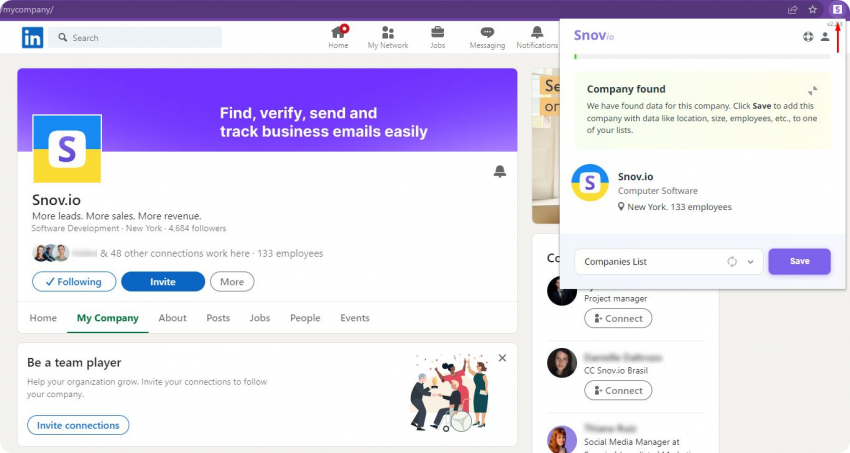Go to the Jobs tab on company page

tap(260, 318)
